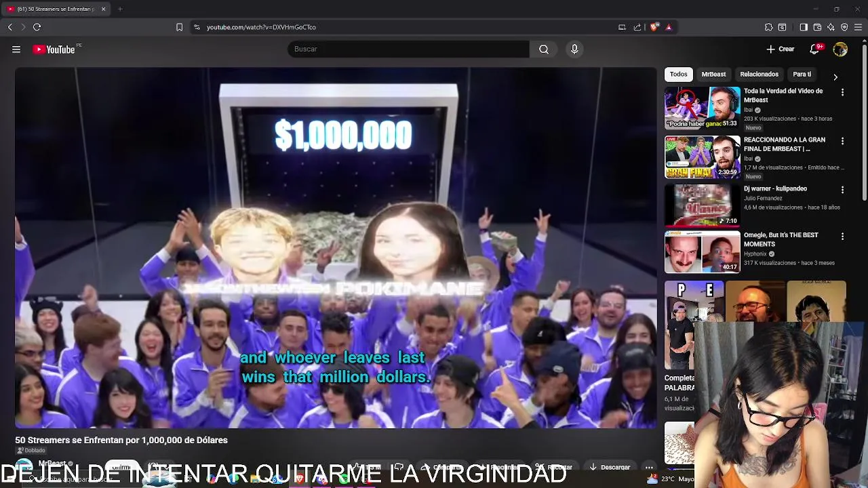Visit Hyphonix channel link

755,254
